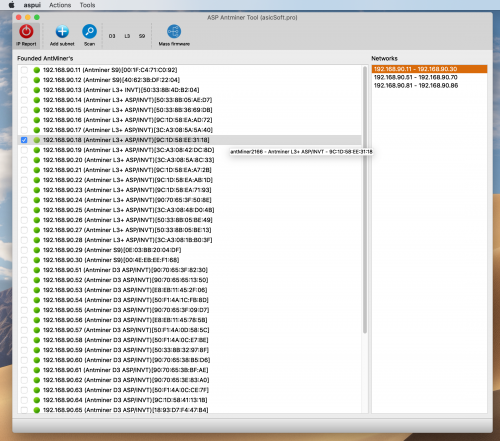Image resolution: width=500 pixels, height=441 pixels.
Task: Click green status dot for 192.168.90.56
Action: pyautogui.click(x=37, y=320)
